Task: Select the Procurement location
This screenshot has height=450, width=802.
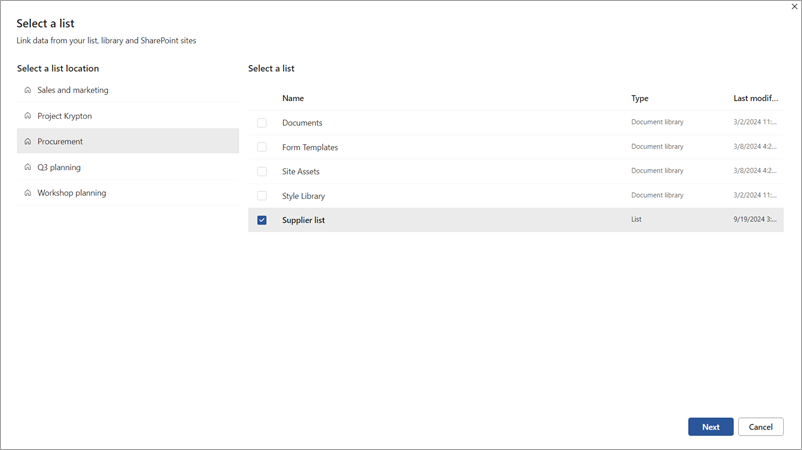Action: (128, 141)
